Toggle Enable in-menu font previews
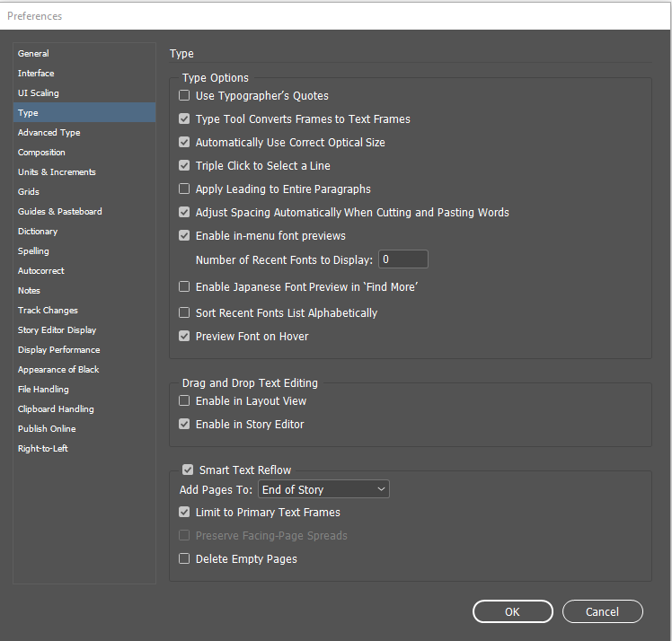Image resolution: width=672 pixels, height=641 pixels. tap(184, 236)
